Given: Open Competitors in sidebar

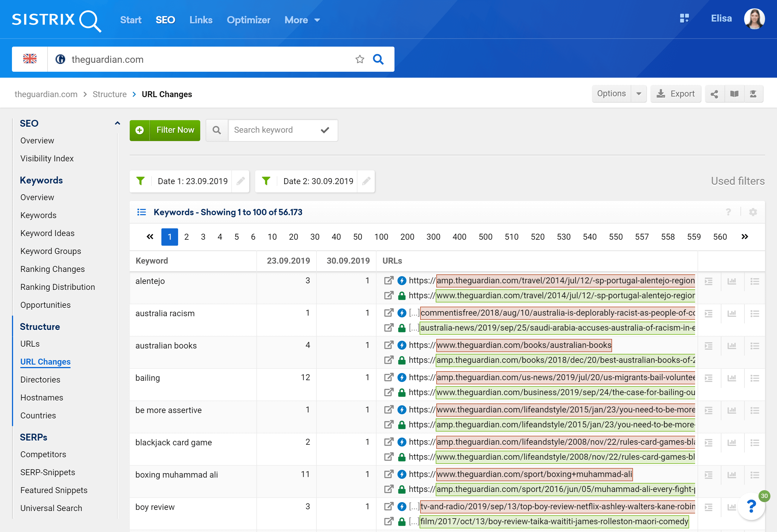Looking at the screenshot, I should (43, 455).
